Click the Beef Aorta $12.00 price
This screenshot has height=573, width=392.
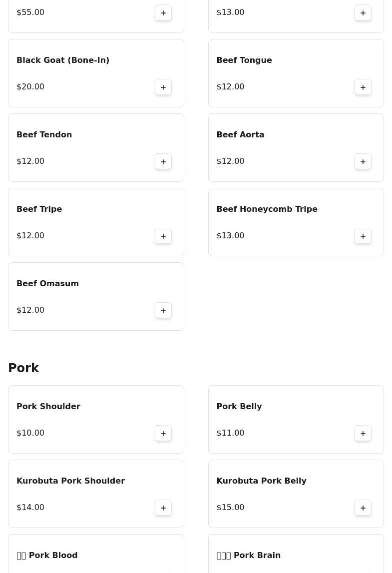click(230, 161)
